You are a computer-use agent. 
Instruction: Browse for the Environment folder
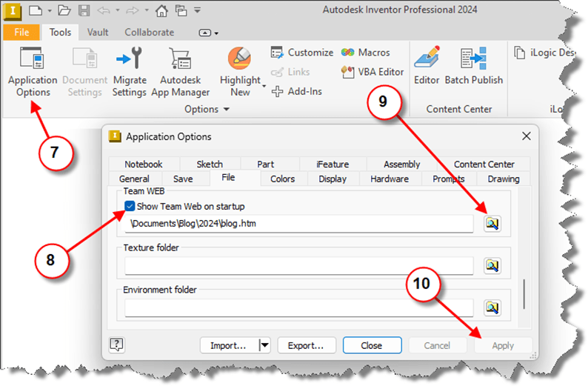coord(492,307)
